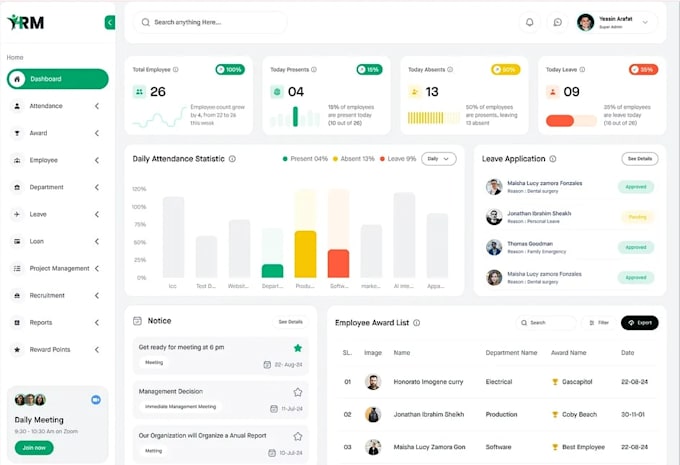Expand the Loan submenu chevron
The height and width of the screenshot is (465, 680).
(97, 241)
